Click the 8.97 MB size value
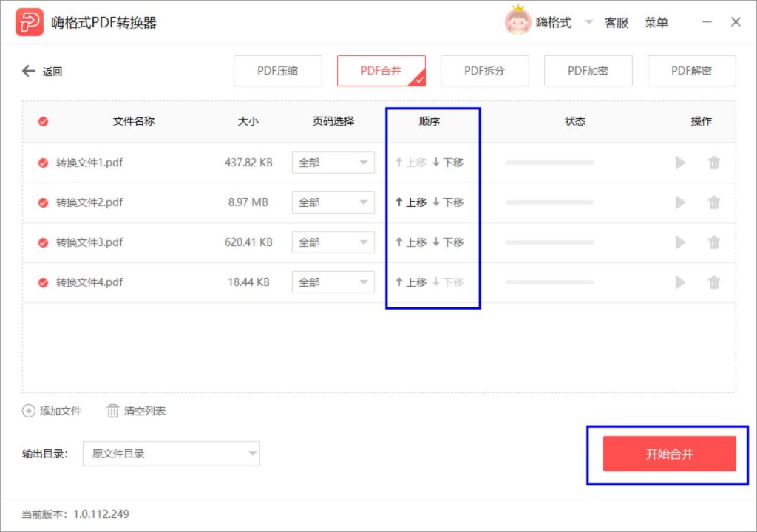Image resolution: width=757 pixels, height=532 pixels. click(248, 202)
